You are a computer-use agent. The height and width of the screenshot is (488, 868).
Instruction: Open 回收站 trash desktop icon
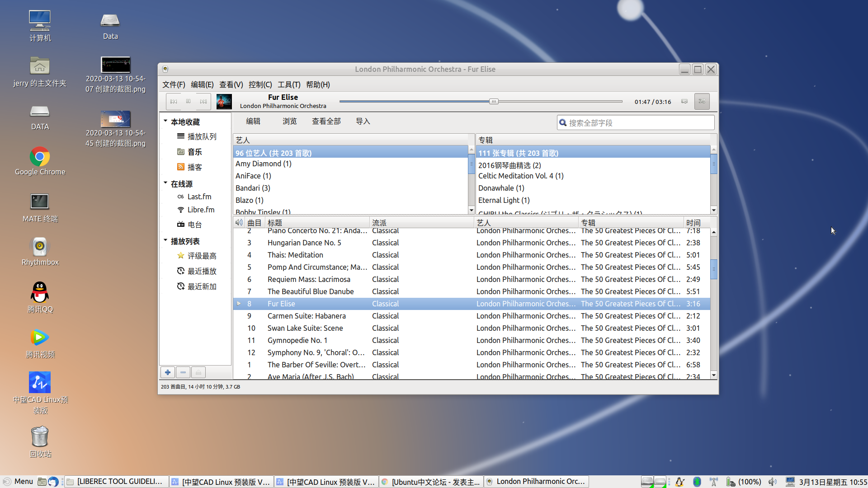40,442
